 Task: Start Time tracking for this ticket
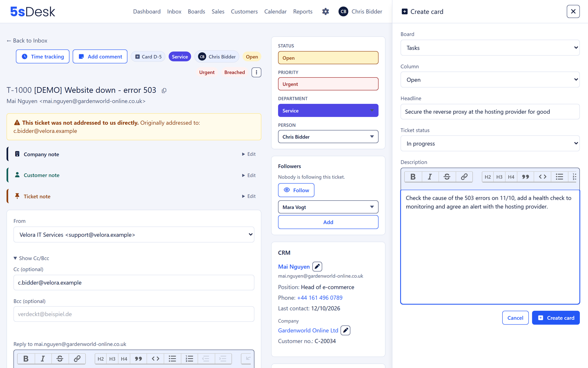42,56
